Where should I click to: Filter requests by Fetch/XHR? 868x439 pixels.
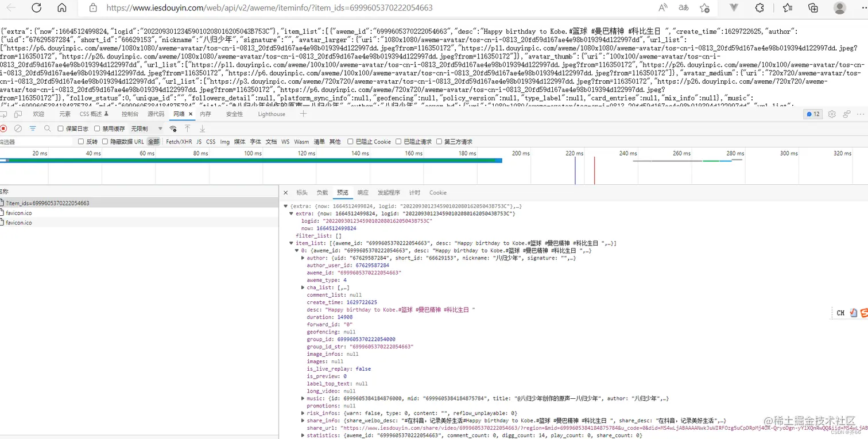pyautogui.click(x=179, y=142)
